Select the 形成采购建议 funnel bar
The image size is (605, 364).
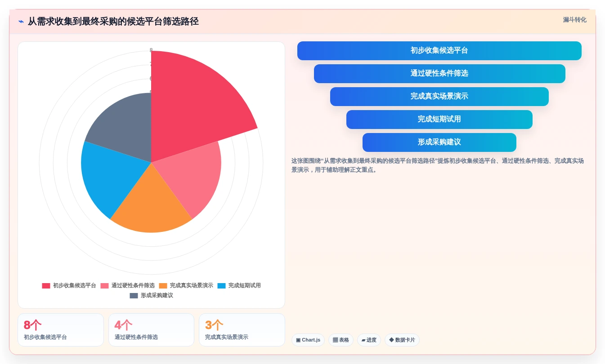[x=439, y=142]
